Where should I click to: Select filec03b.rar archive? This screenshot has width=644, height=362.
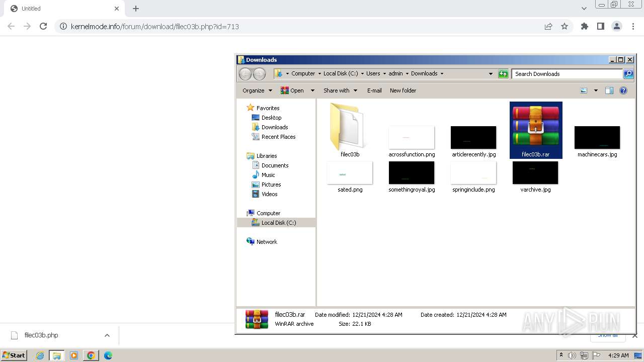(536, 130)
